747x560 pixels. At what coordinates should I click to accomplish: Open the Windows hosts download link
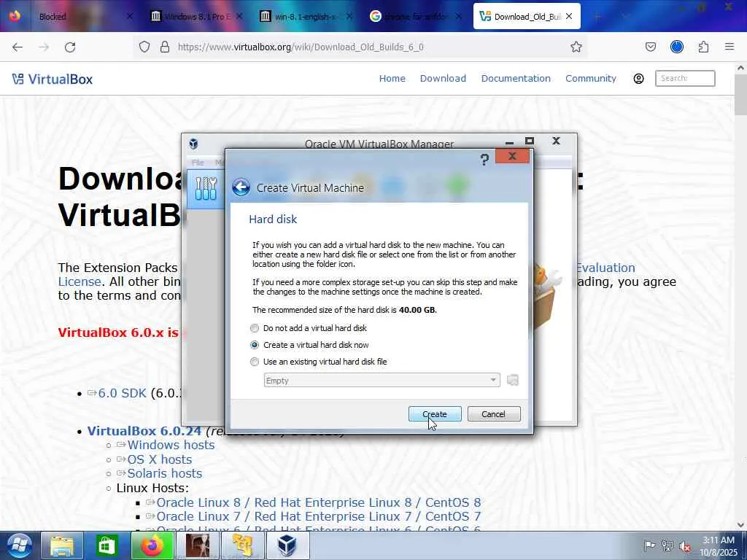pos(171,445)
